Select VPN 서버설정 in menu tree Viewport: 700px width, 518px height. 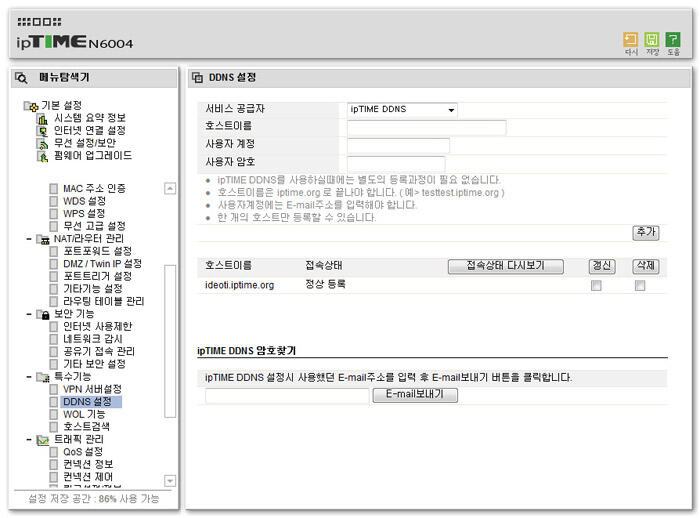pyautogui.click(x=92, y=389)
